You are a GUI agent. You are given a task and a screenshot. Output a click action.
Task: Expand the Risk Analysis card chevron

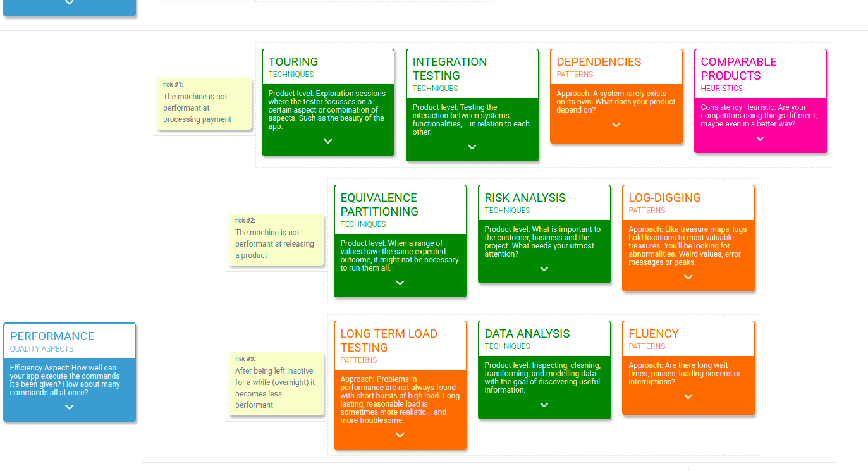544,269
